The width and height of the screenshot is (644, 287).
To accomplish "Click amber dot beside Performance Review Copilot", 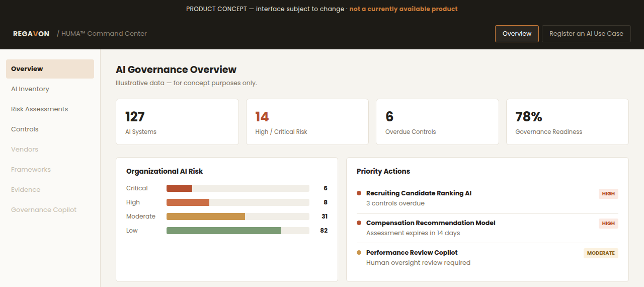I will click(359, 253).
